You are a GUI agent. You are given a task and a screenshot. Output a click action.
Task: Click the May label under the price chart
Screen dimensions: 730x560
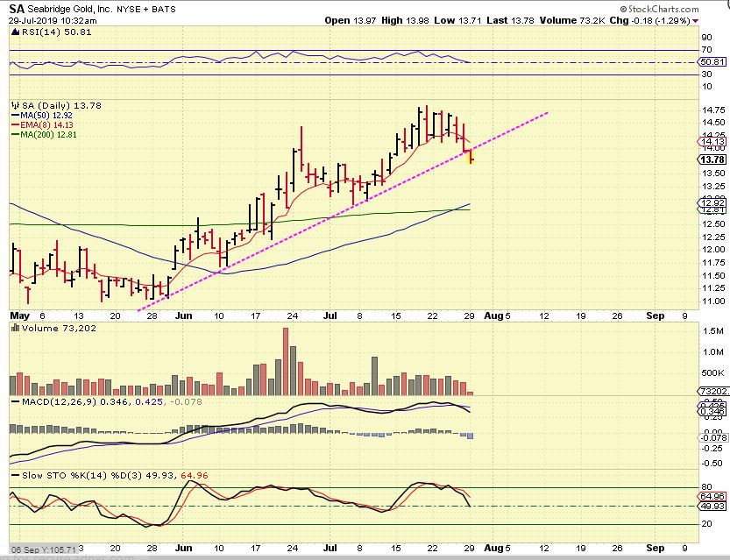click(20, 315)
